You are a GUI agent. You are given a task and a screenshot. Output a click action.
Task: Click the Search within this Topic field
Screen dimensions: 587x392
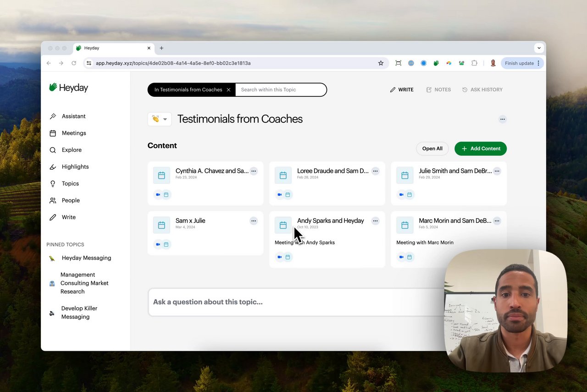(281, 90)
